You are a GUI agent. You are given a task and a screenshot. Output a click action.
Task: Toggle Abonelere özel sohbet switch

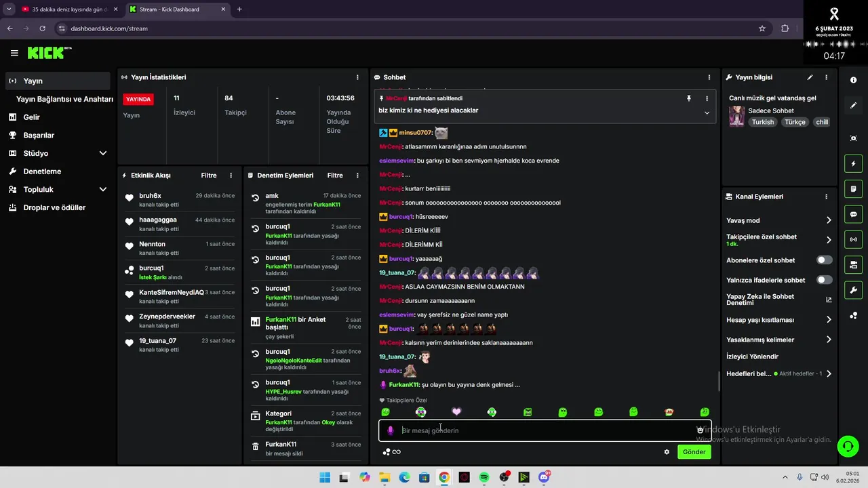[x=825, y=260]
